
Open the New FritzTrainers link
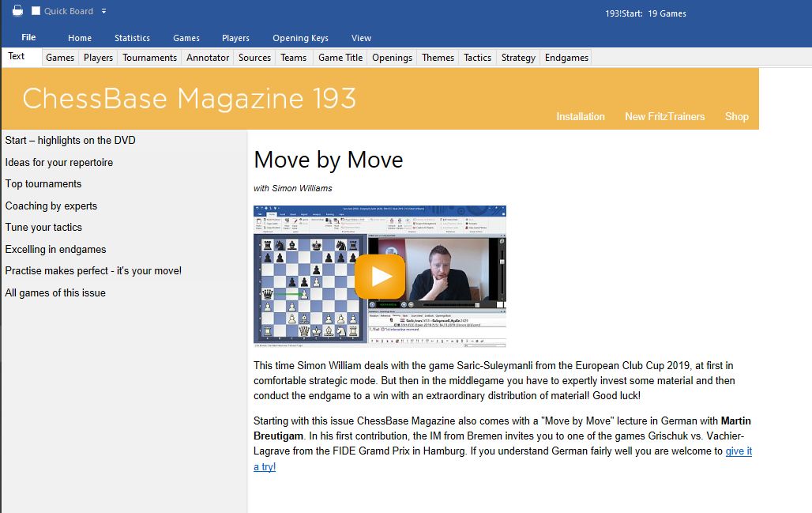pos(664,117)
